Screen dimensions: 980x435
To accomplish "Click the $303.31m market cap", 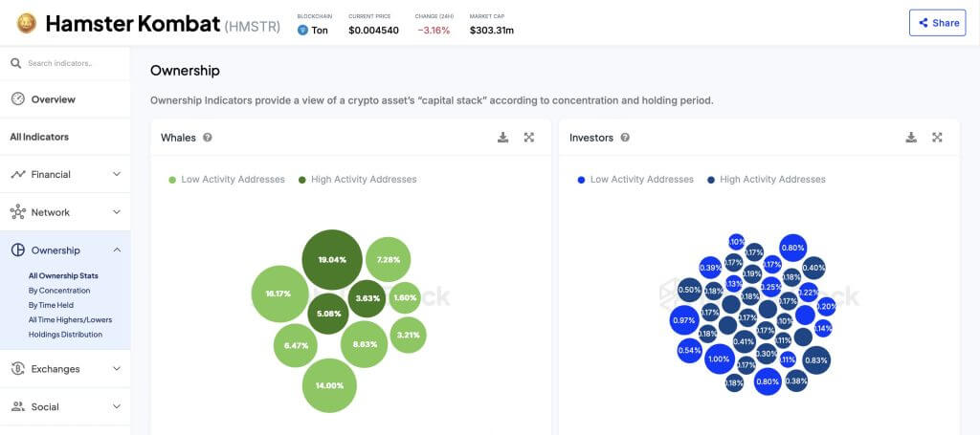I will pos(492,30).
